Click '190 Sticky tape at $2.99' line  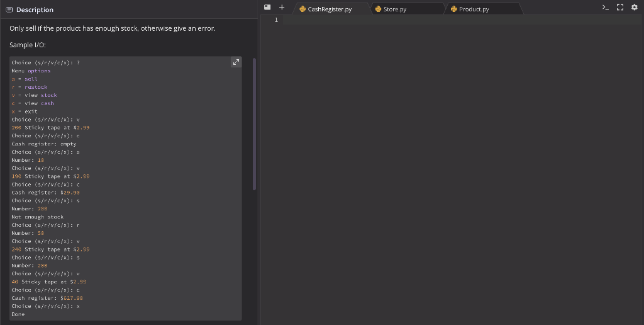coord(50,176)
